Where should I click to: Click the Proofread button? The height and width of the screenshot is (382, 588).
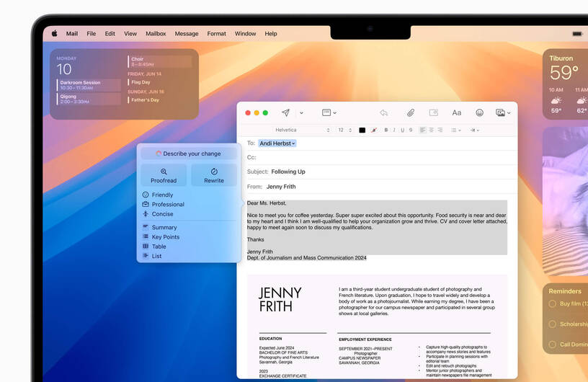click(x=164, y=175)
